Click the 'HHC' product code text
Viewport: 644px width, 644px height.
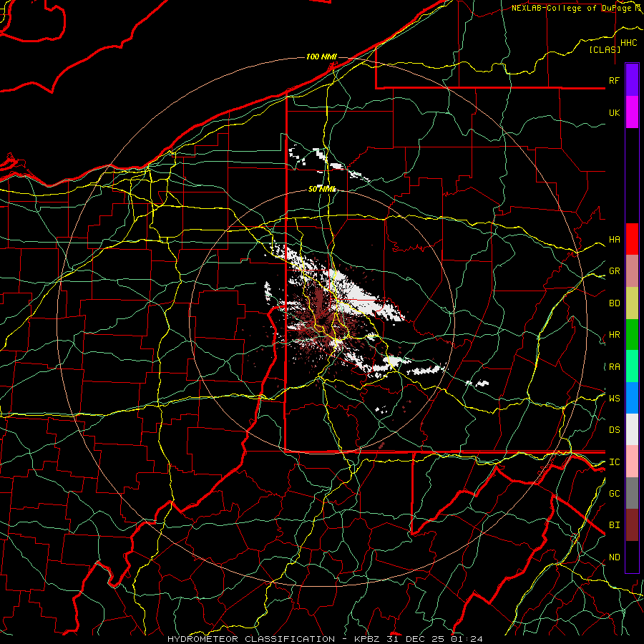click(628, 43)
